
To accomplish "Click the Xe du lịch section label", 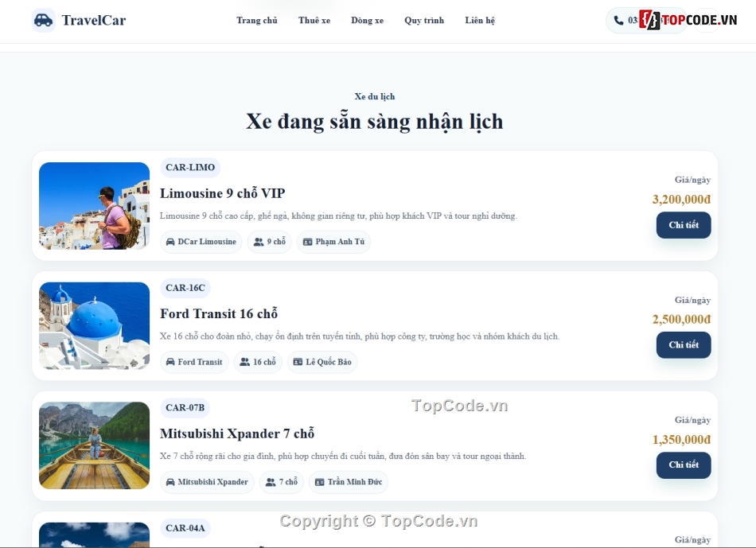I will (375, 96).
